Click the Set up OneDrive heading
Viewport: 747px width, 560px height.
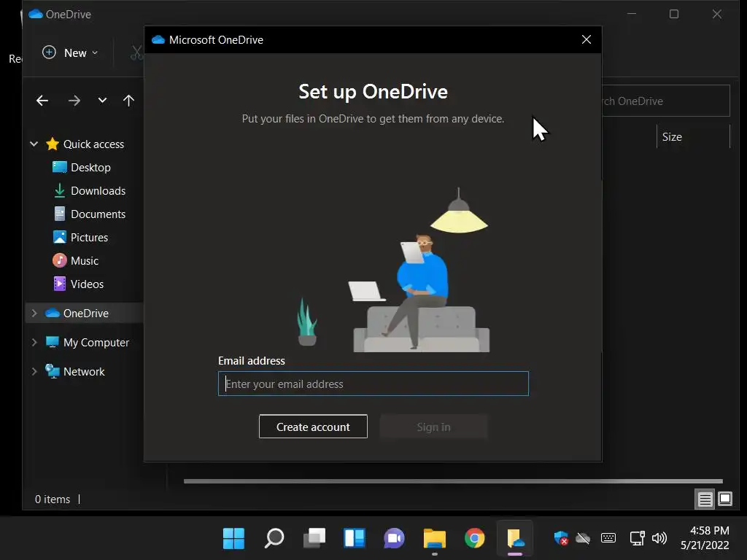(x=373, y=91)
